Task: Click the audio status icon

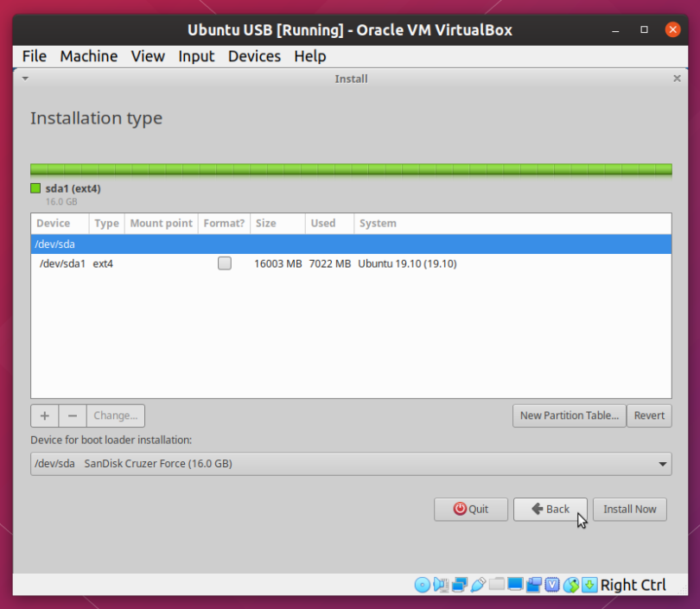Action: pyautogui.click(x=441, y=585)
